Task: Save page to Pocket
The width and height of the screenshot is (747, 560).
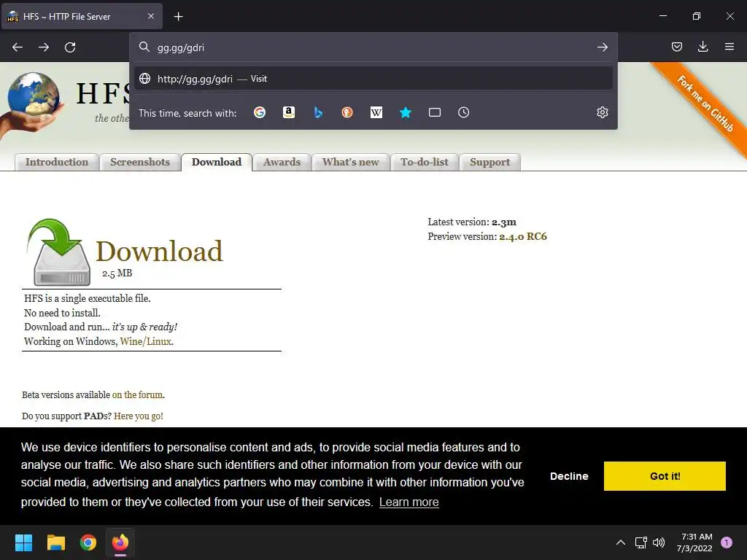Action: [676, 47]
